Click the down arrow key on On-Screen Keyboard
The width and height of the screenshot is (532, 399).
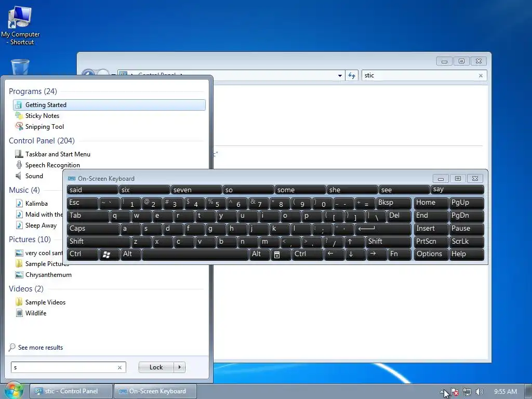355,255
